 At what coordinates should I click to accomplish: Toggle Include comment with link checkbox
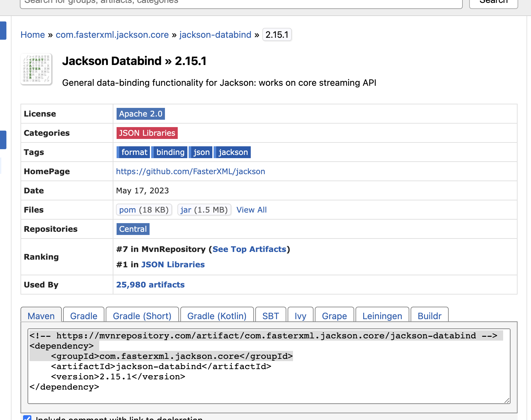[x=27, y=418]
